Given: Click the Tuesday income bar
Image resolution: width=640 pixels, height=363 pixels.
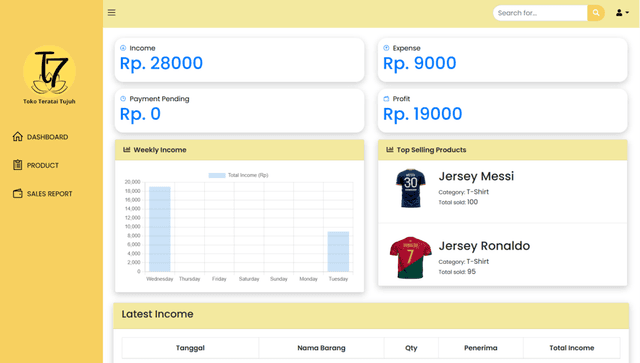Looking at the screenshot, I should point(338,252).
